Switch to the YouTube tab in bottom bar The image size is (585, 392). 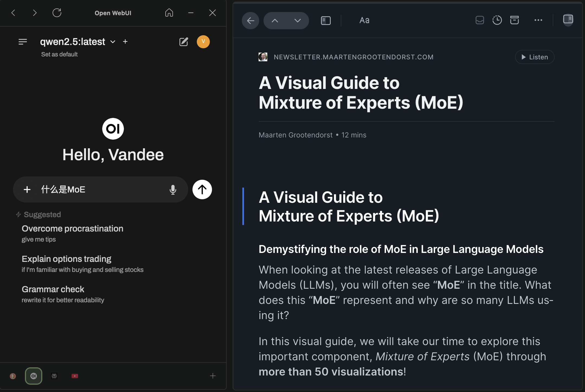pos(75,376)
